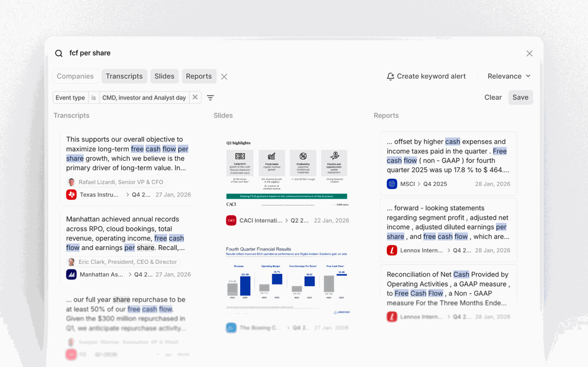Viewport: 588px width, 367px height.
Task: Toggle the Transcripts filter chip
Action: click(124, 76)
